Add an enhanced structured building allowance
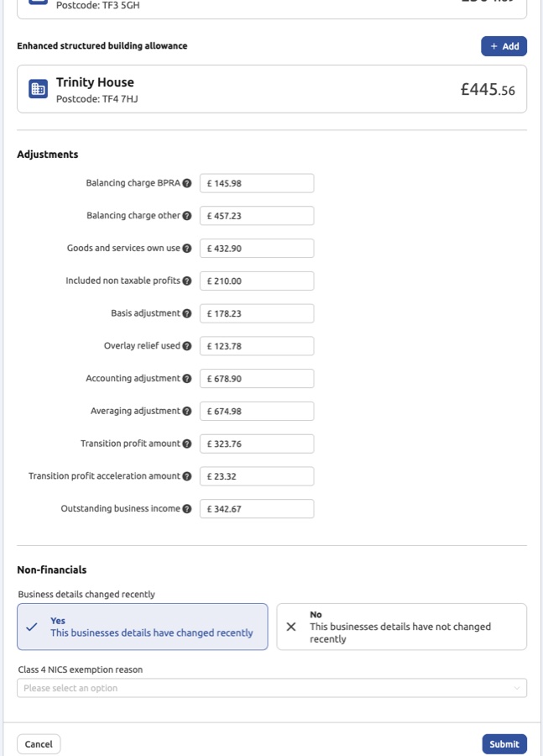The image size is (543, 756). (x=504, y=46)
